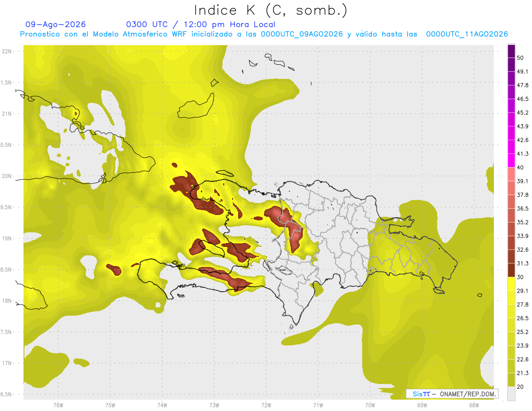The height and width of the screenshot is (411, 532).
Task: Click the dark purple legend swatch above 50
Action: pyautogui.click(x=511, y=51)
